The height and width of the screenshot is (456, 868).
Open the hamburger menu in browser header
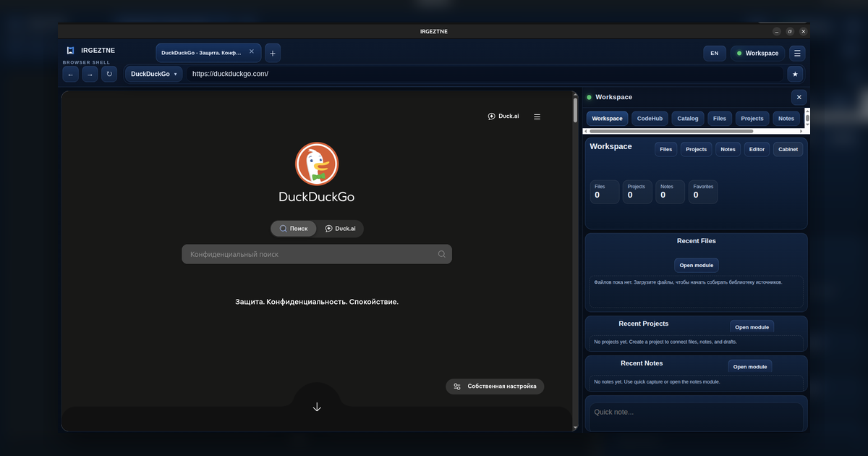click(x=796, y=53)
